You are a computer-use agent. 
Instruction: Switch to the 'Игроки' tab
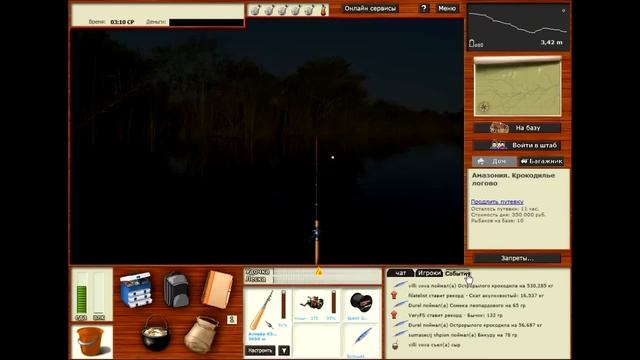(429, 273)
